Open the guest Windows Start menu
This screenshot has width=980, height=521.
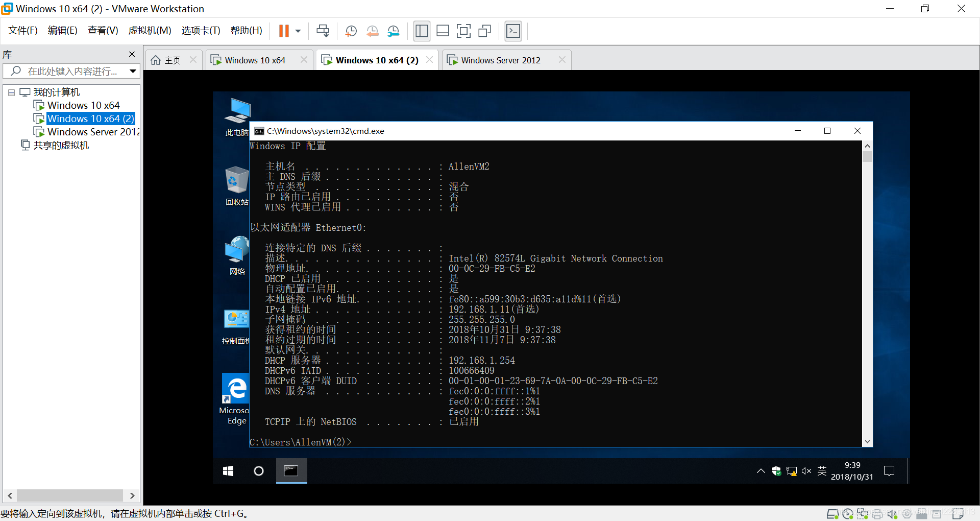(x=228, y=471)
